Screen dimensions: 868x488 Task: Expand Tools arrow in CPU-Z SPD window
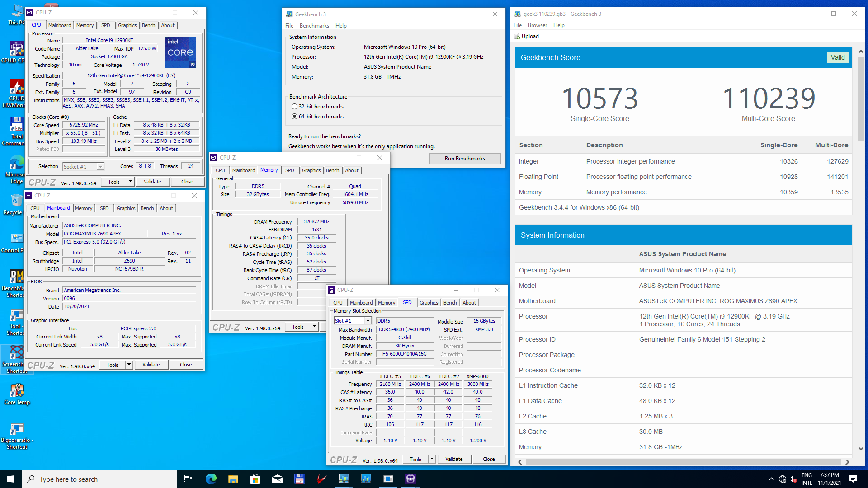tap(432, 459)
